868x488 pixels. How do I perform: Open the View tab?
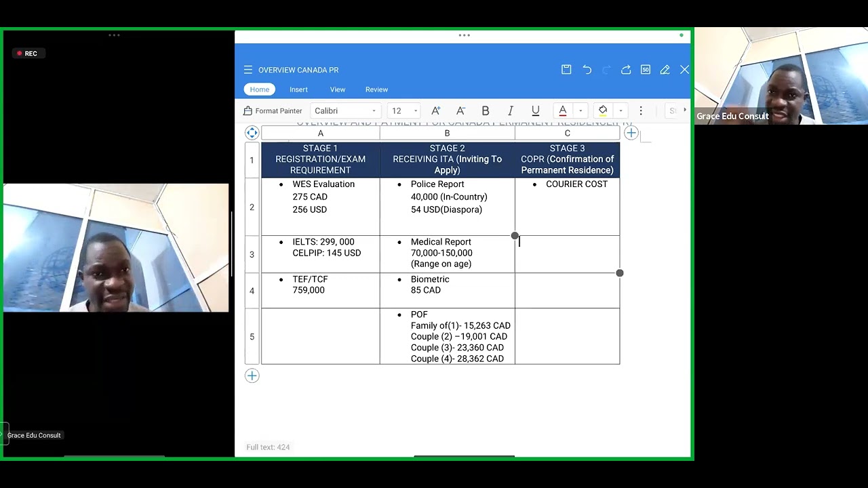click(x=338, y=89)
